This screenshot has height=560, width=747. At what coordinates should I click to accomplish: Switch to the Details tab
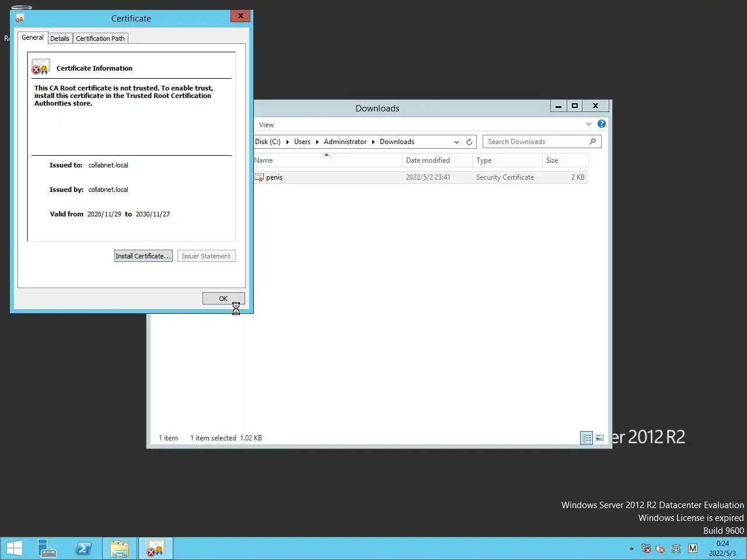click(60, 38)
